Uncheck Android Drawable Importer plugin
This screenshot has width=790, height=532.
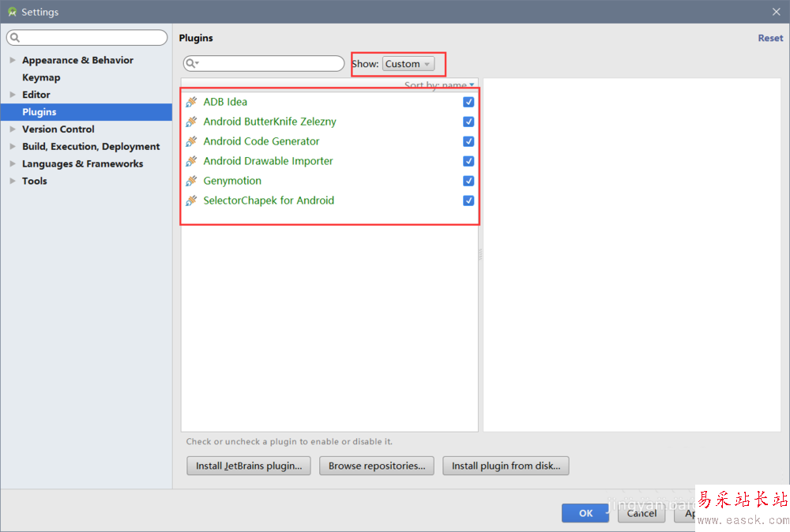click(468, 161)
